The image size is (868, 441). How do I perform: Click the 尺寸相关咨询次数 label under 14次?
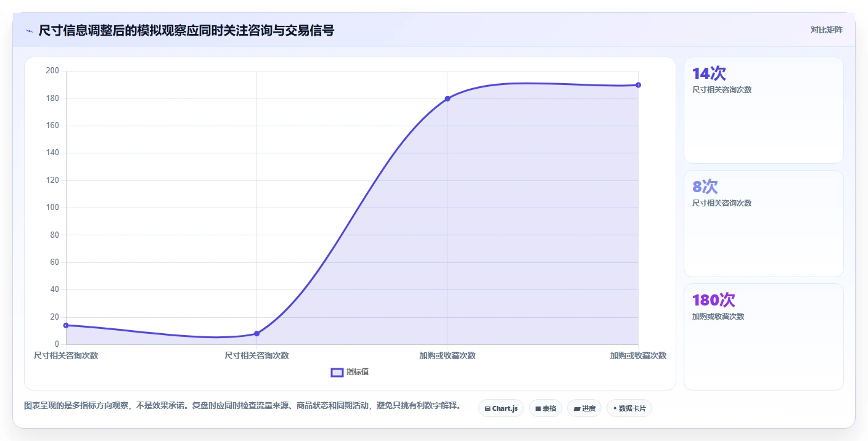[x=722, y=90]
